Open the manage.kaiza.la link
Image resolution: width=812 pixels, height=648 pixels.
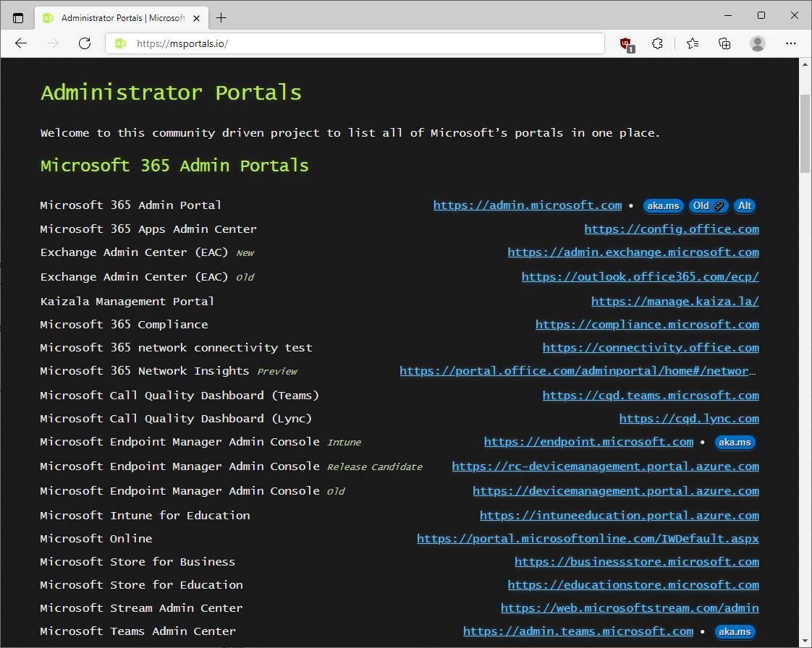coord(674,302)
